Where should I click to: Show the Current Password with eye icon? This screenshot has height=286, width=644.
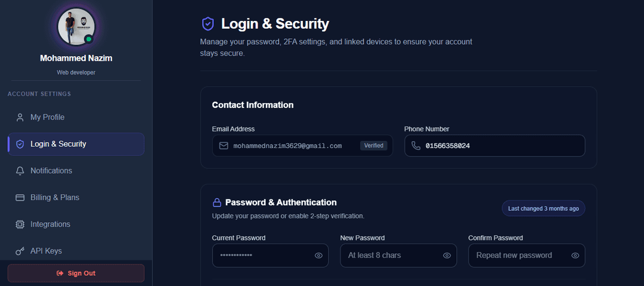pyautogui.click(x=318, y=256)
